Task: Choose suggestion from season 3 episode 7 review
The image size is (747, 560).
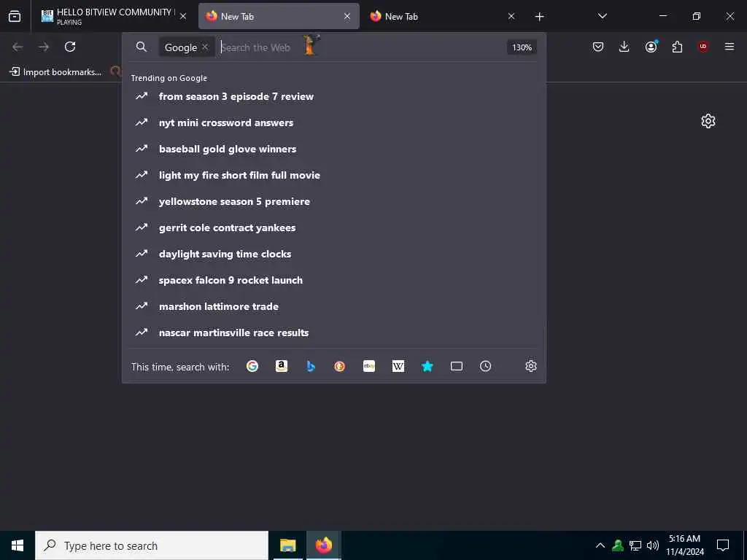Action: click(333, 96)
